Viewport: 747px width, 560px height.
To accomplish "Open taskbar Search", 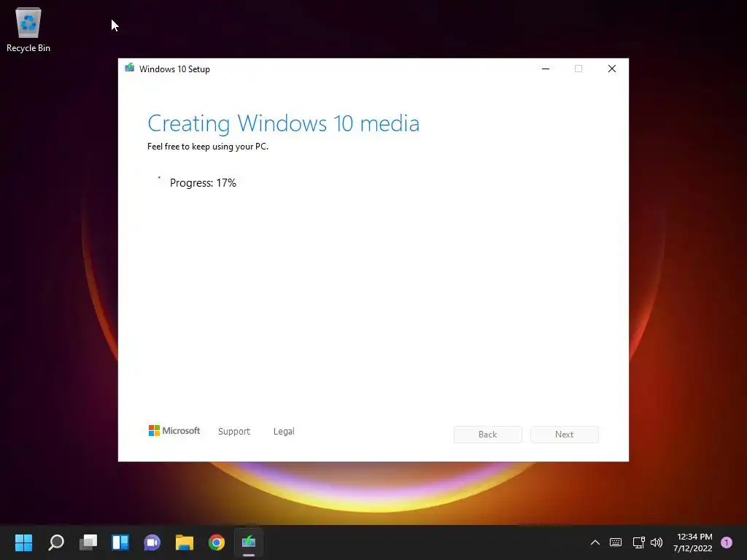I will click(x=55, y=542).
